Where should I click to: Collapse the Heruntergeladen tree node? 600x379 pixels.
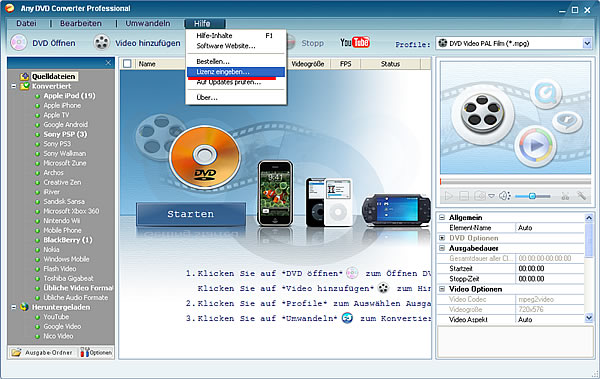14,307
